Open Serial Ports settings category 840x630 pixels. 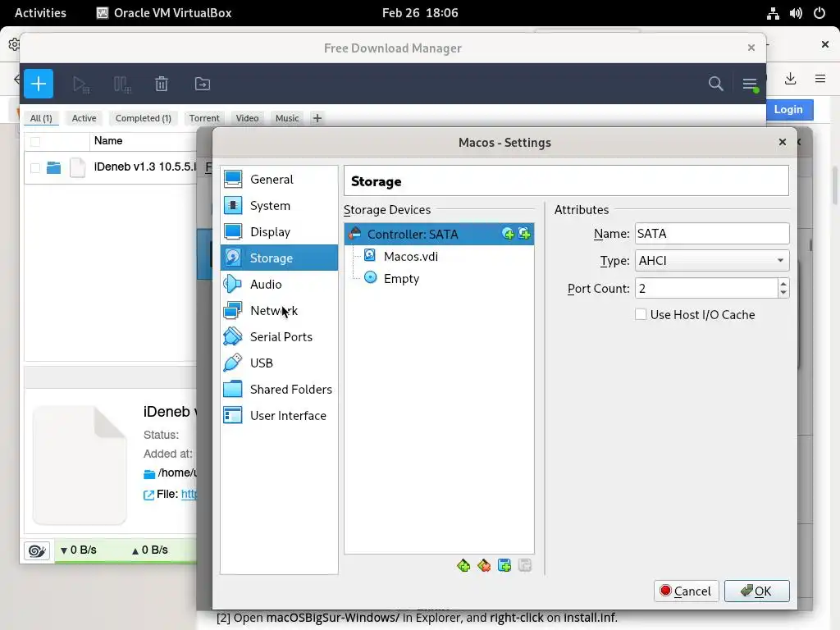[279, 336]
